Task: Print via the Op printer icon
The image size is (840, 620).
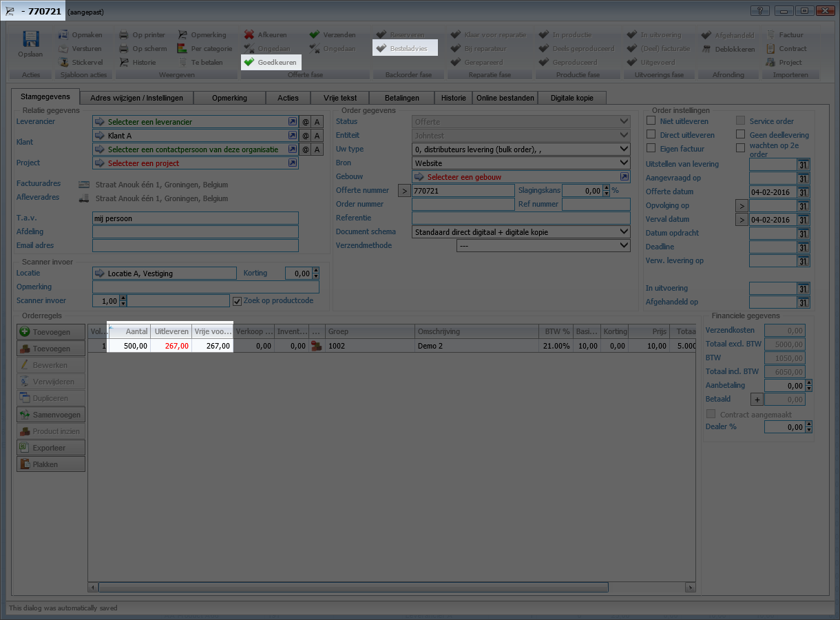Action: [x=124, y=35]
